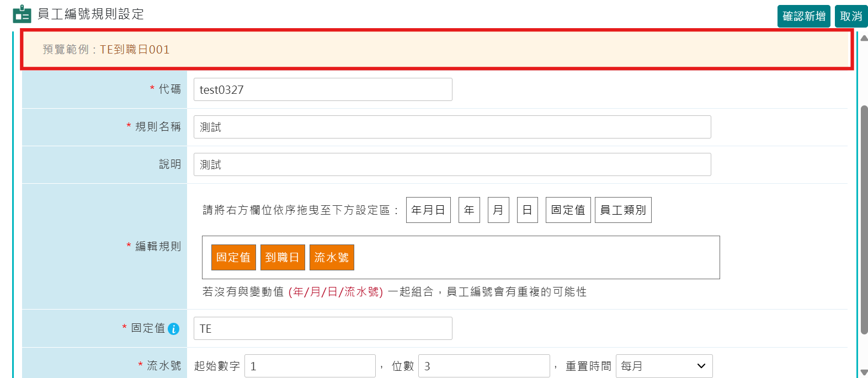Click the orange 到職日 rule tag
The height and width of the screenshot is (378, 868).
click(283, 258)
